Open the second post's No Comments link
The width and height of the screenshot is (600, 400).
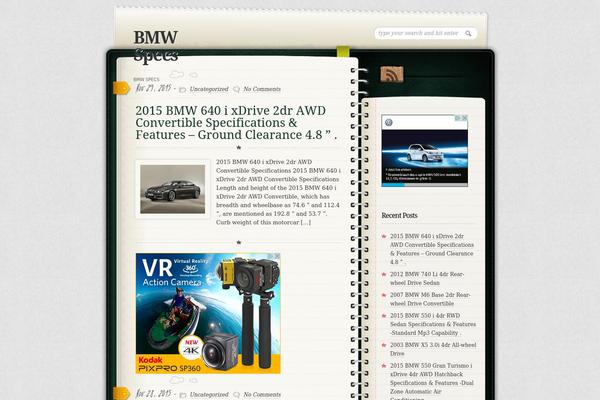[x=262, y=394]
